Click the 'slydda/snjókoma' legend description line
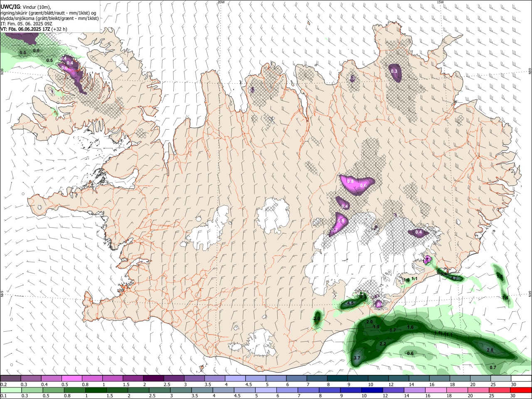 coord(49,18)
